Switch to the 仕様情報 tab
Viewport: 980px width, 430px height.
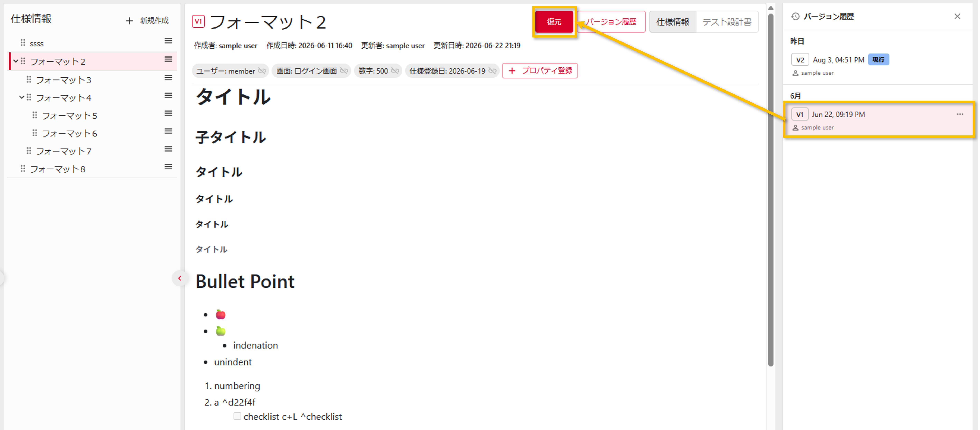pos(673,22)
